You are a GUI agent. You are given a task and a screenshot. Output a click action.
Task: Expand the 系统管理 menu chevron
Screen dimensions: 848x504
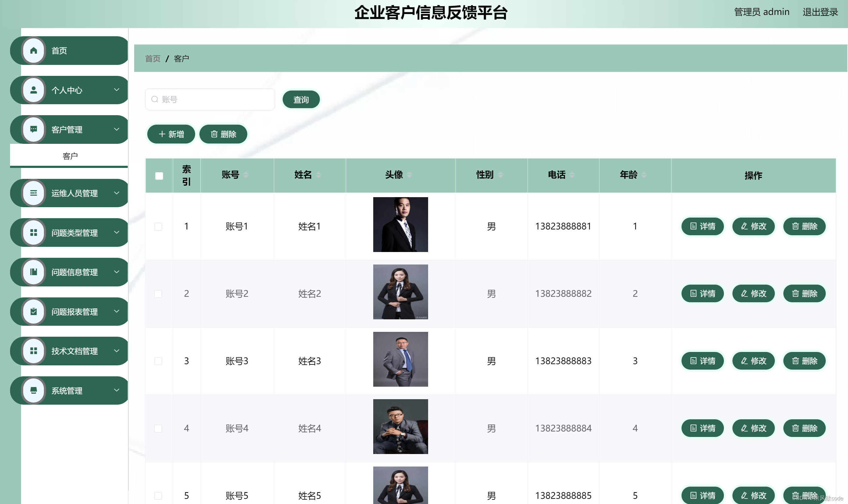(x=116, y=390)
